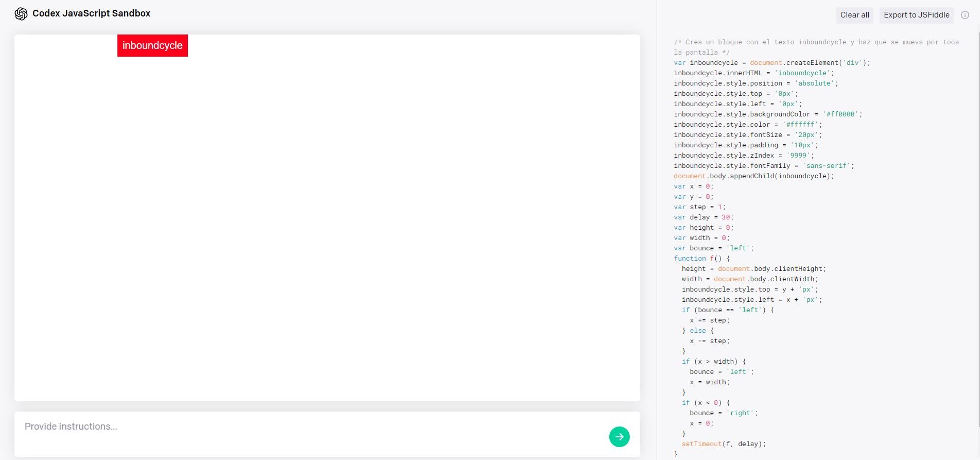Viewport: 980px width, 460px height.
Task: Focus the Provide instructions text field
Action: [309, 427]
